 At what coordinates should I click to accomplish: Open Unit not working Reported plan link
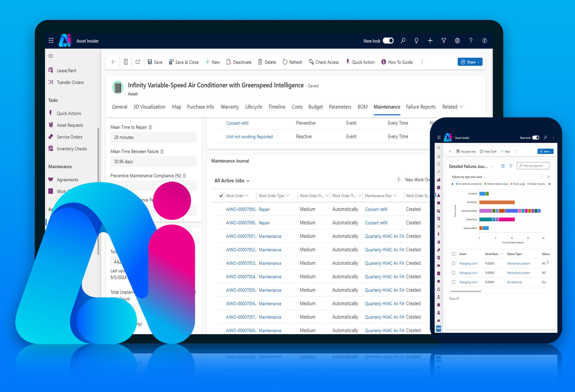pyautogui.click(x=249, y=137)
